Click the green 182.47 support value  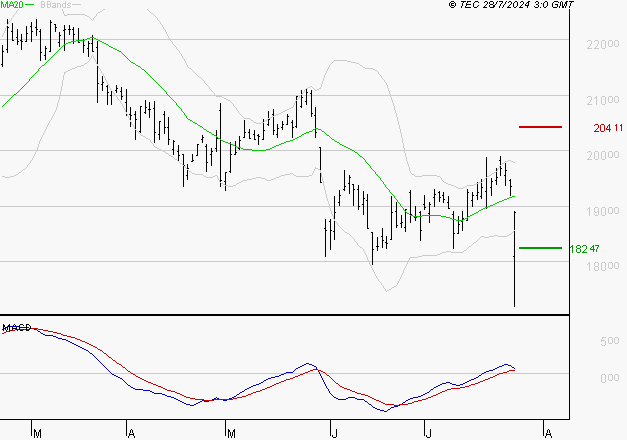click(584, 249)
